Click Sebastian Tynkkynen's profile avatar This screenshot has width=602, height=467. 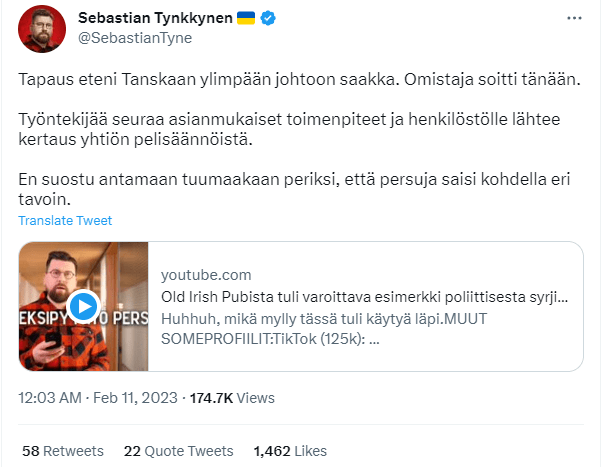(x=43, y=30)
